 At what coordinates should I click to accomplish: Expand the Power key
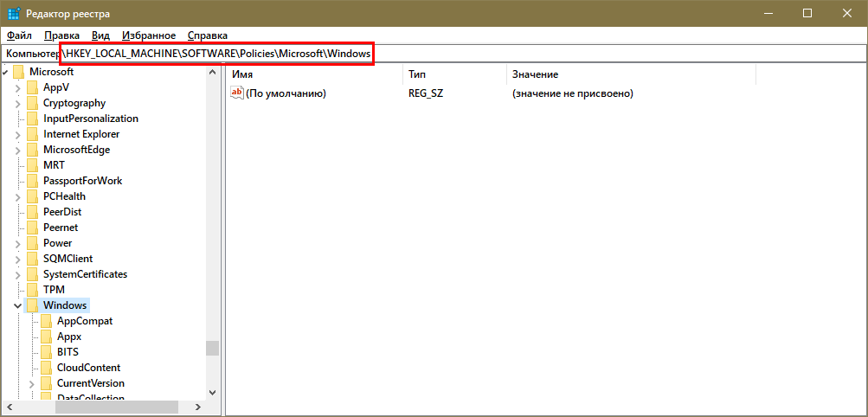coord(18,243)
